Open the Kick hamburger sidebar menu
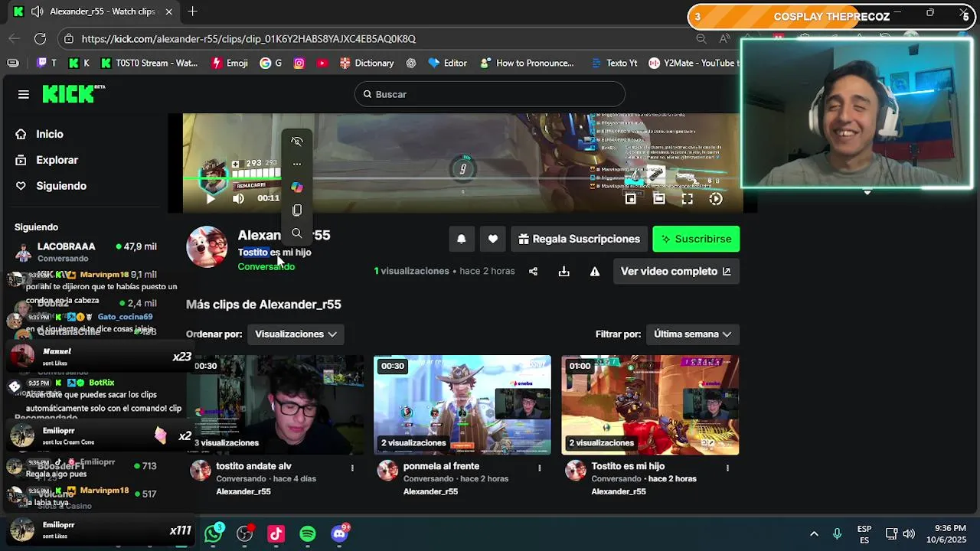 coord(24,94)
